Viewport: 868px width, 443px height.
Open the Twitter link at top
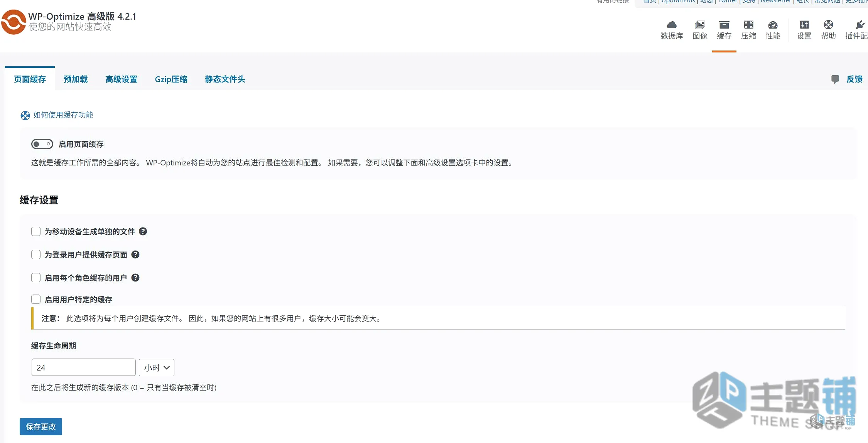[728, 2]
